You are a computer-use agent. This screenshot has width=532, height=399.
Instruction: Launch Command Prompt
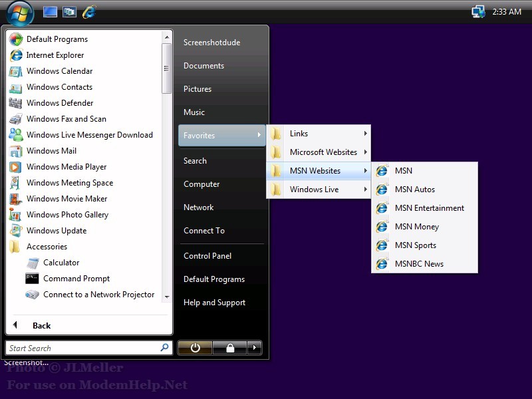(x=76, y=279)
